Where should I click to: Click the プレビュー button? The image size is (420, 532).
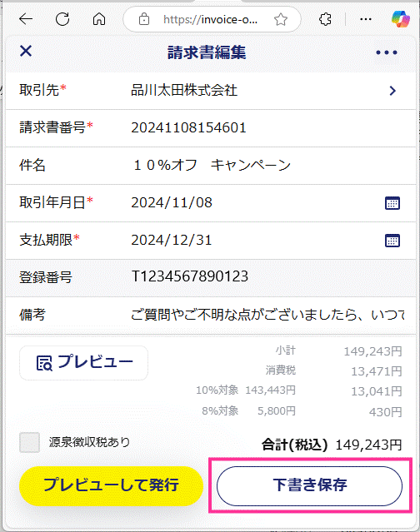tap(83, 363)
